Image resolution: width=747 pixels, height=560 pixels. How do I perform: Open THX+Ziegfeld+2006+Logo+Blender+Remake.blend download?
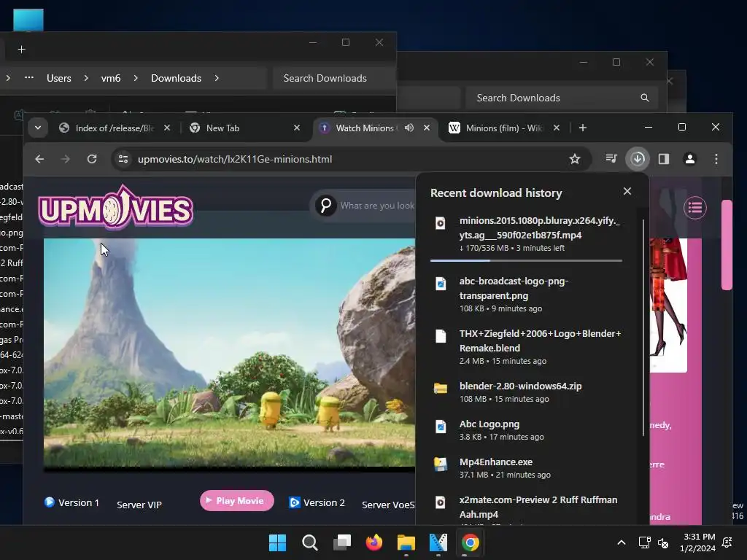tap(526, 346)
